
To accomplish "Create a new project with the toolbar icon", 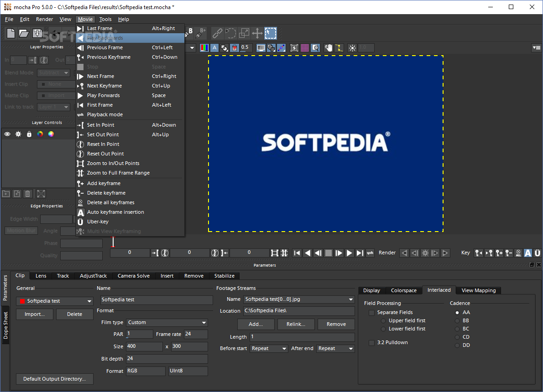I will [11, 33].
